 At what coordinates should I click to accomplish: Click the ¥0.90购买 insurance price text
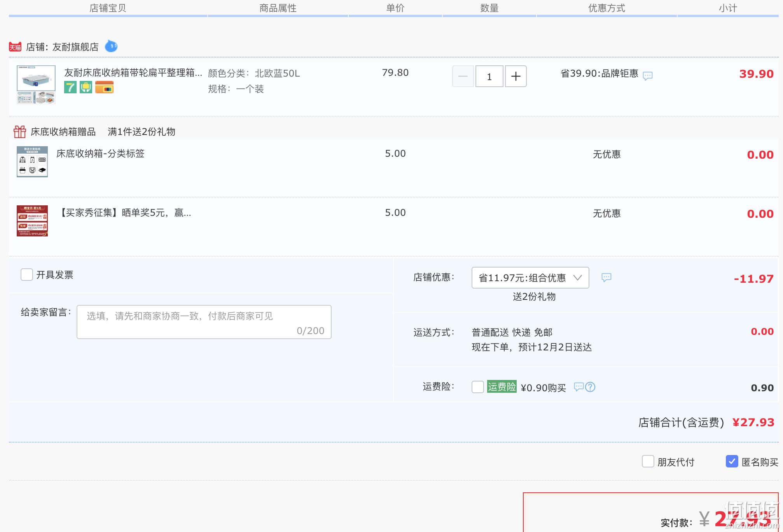[544, 388]
